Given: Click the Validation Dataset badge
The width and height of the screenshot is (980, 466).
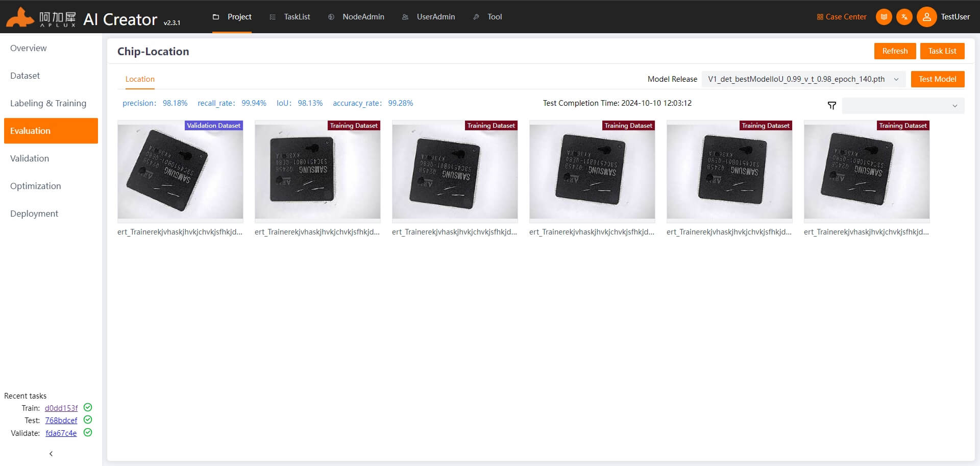Looking at the screenshot, I should pyautogui.click(x=213, y=126).
